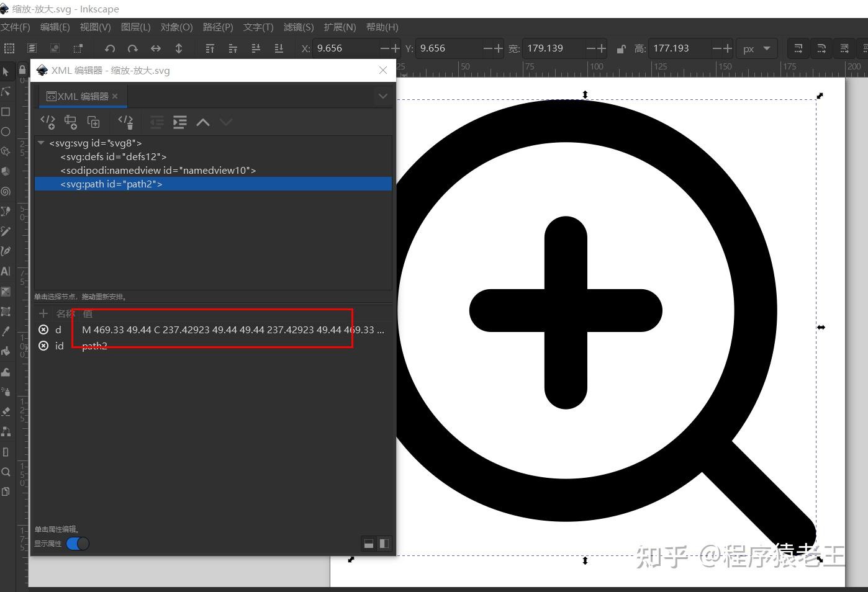Choose the Text tool
The height and width of the screenshot is (592, 868).
point(6,271)
